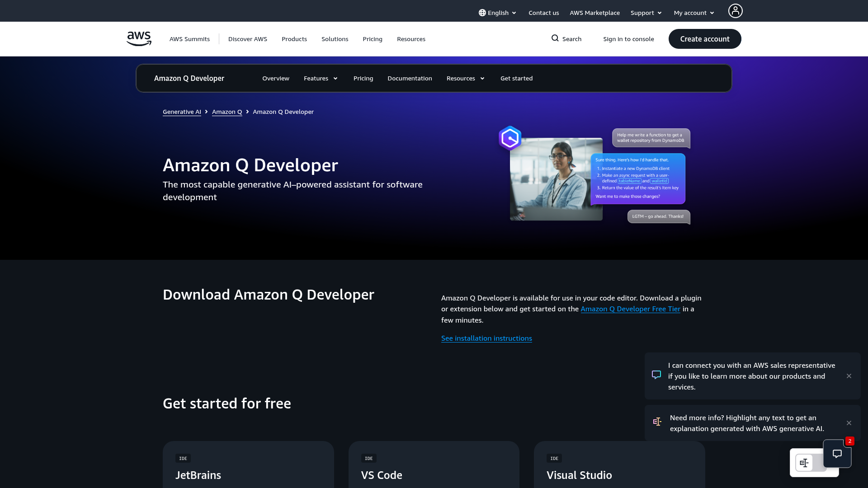
Task: Click the generative AI explain toggle icon
Action: (x=804, y=463)
